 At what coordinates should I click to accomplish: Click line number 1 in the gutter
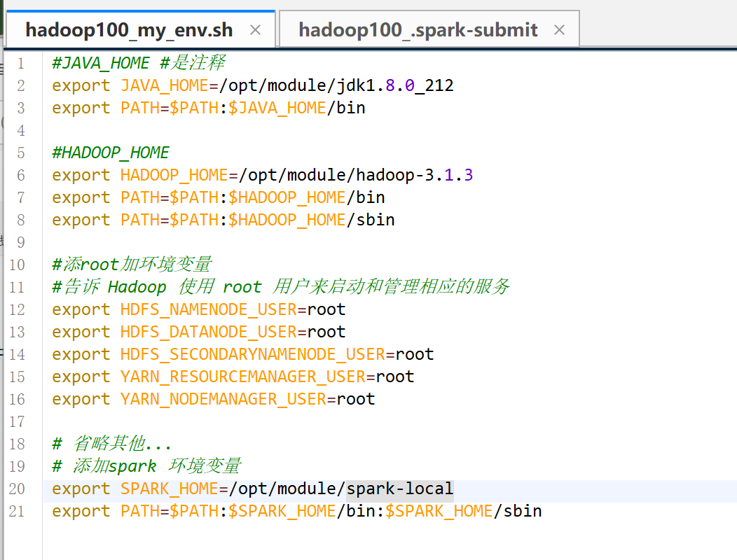21,62
